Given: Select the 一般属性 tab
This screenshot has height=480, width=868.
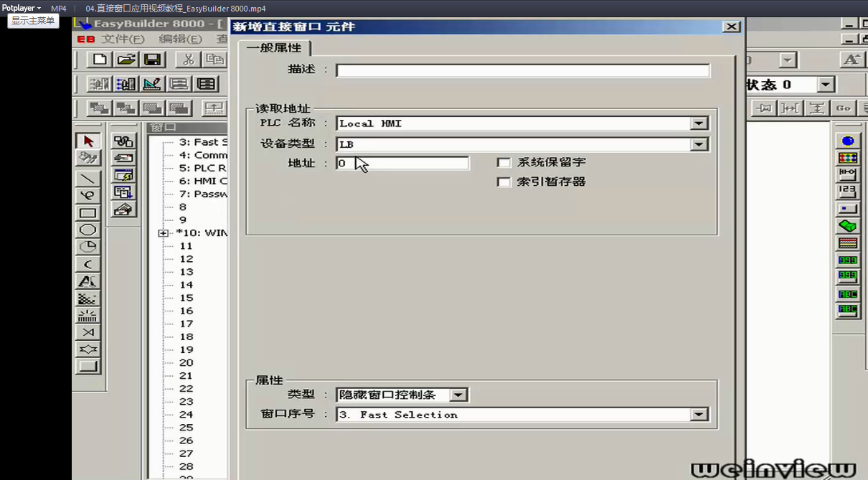Looking at the screenshot, I should point(274,48).
